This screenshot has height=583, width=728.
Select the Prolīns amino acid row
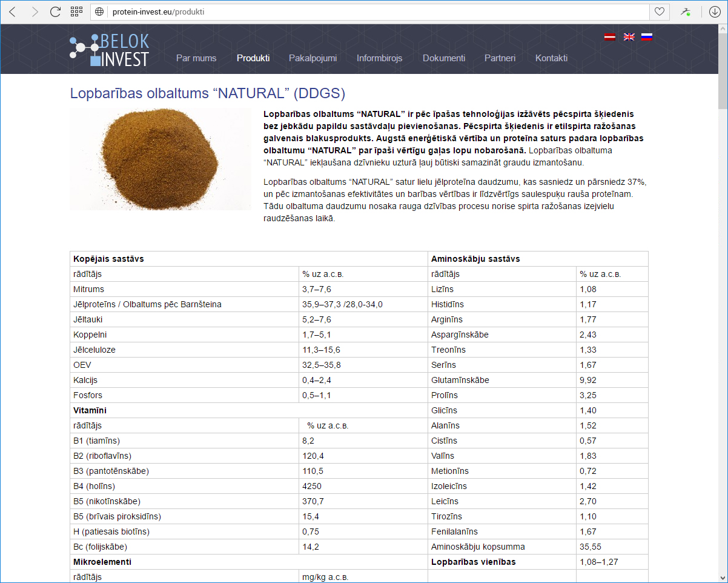[x=538, y=395]
